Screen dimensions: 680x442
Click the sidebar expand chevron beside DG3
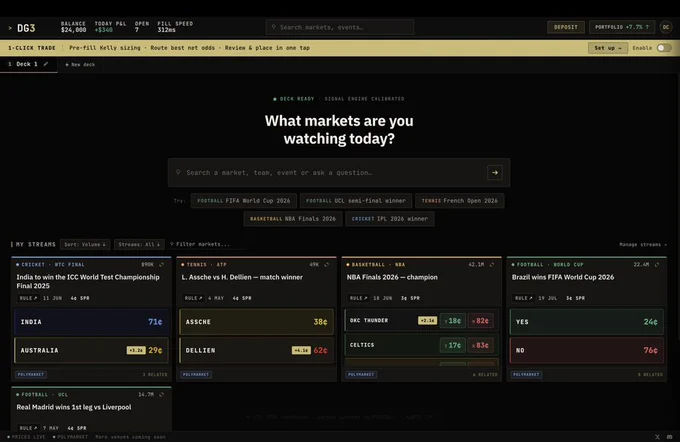point(10,28)
